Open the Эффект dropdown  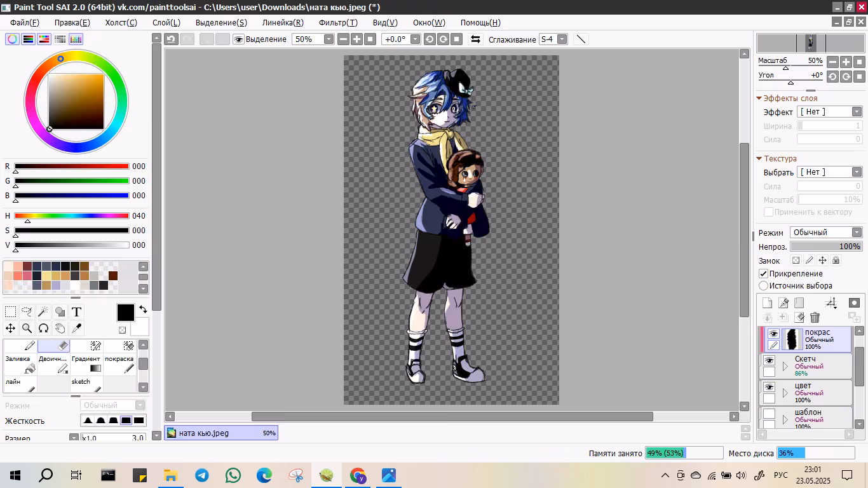pos(829,112)
